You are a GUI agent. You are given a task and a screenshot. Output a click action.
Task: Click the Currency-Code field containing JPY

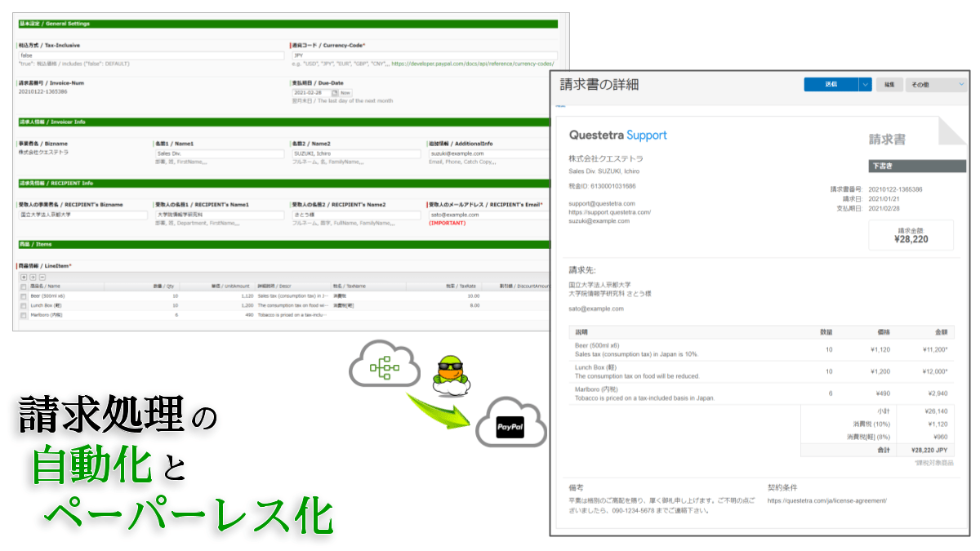click(424, 56)
